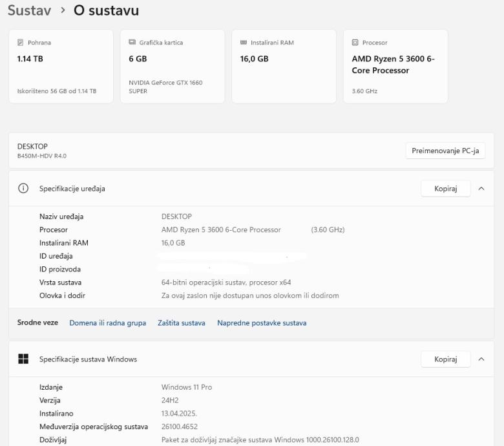Click the info icon beside Specifikacije uređaja
Image resolution: width=504 pixels, height=446 pixels.
[x=24, y=189]
